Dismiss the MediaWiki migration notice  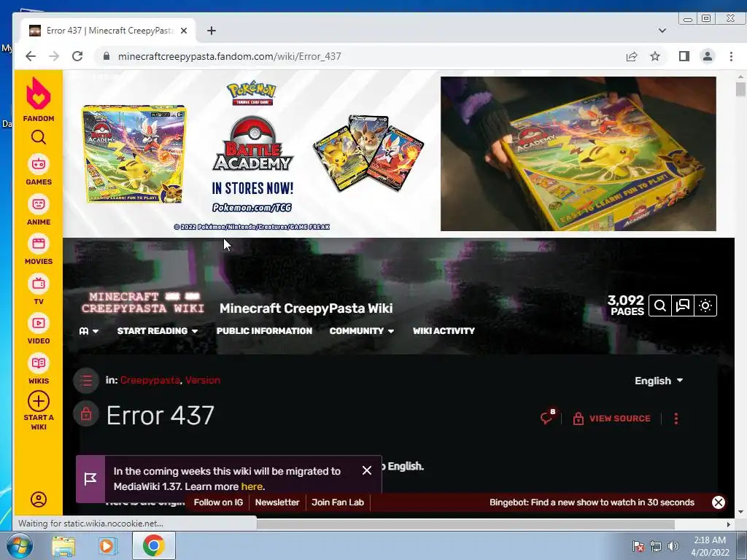click(x=367, y=470)
